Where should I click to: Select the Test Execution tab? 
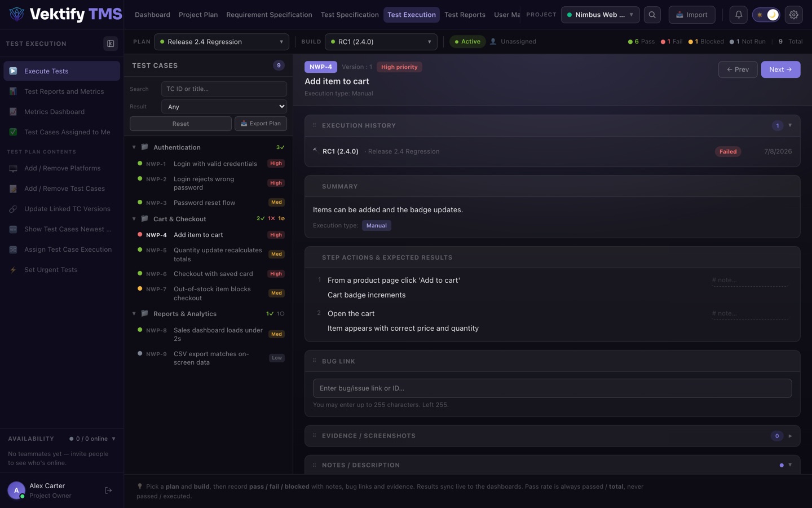[412, 15]
